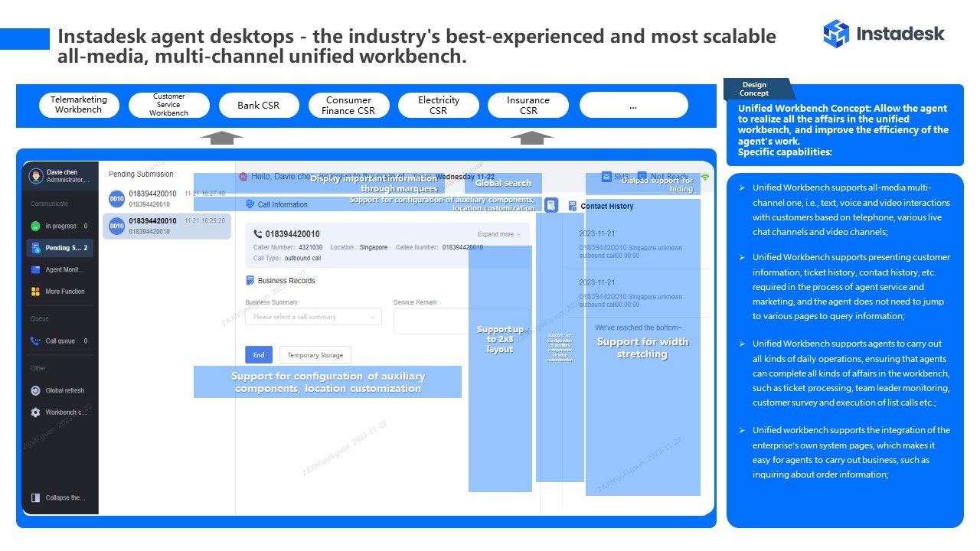Viewport: 980px width, 551px height.
Task: Click the Global refresh menu label
Action: pos(65,390)
